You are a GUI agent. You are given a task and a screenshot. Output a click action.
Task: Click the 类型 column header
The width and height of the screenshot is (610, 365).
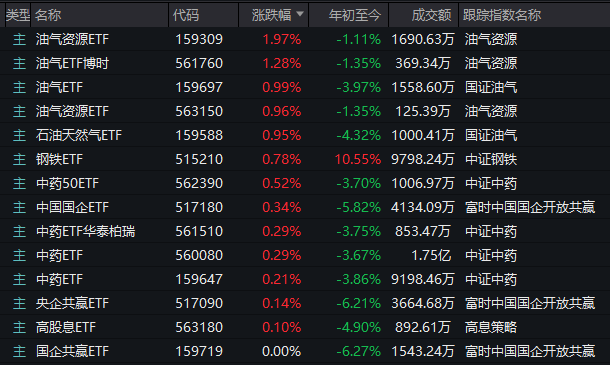click(18, 15)
